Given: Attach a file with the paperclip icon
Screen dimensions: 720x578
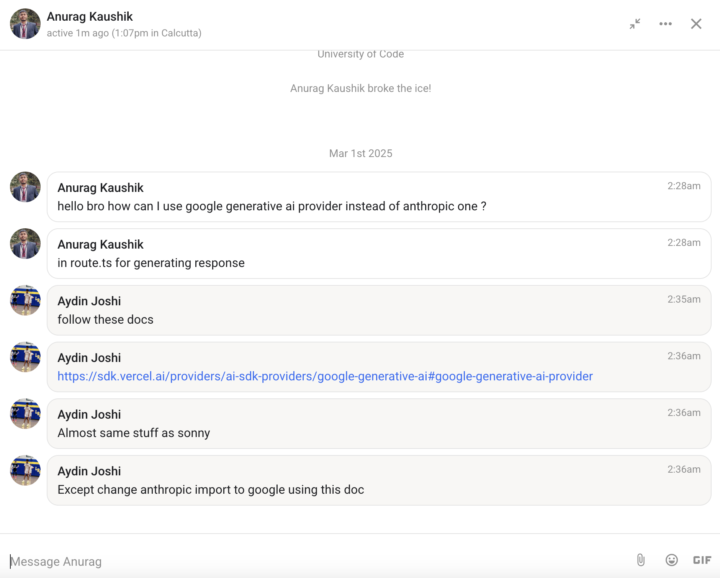Looking at the screenshot, I should pos(641,560).
